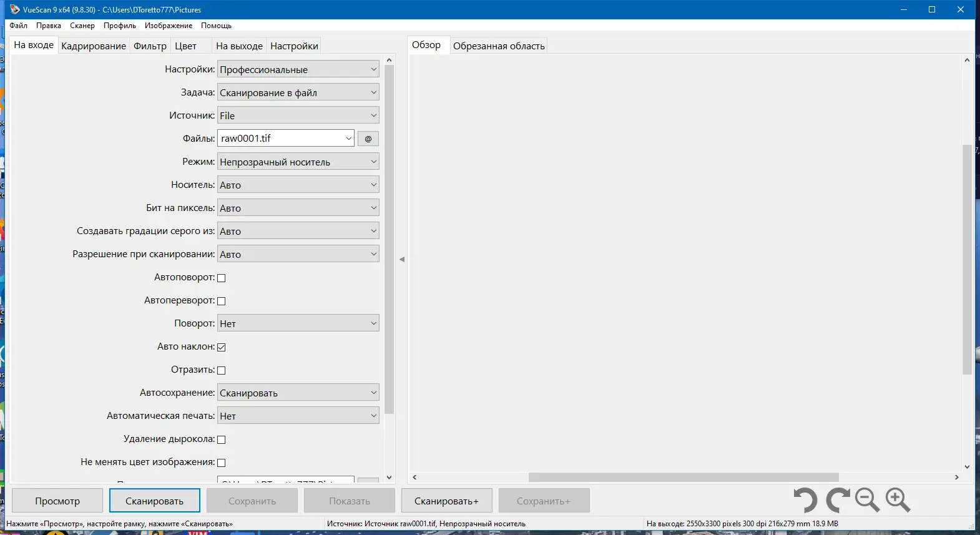Rotate image counterclockwise with left rotate icon
This screenshot has width=980, height=535.
(x=806, y=501)
